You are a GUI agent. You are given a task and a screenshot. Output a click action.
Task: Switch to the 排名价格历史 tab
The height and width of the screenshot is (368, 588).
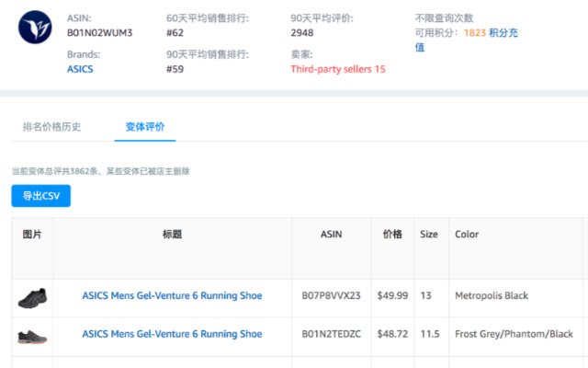click(x=51, y=127)
